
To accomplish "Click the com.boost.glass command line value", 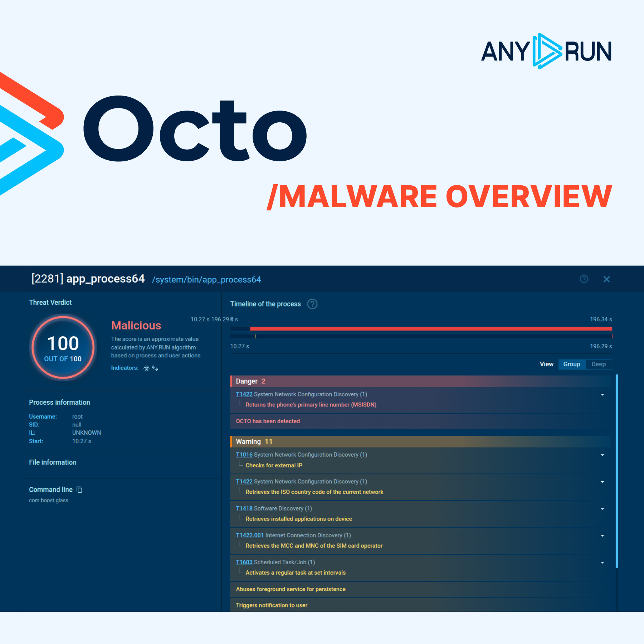I will [x=49, y=501].
